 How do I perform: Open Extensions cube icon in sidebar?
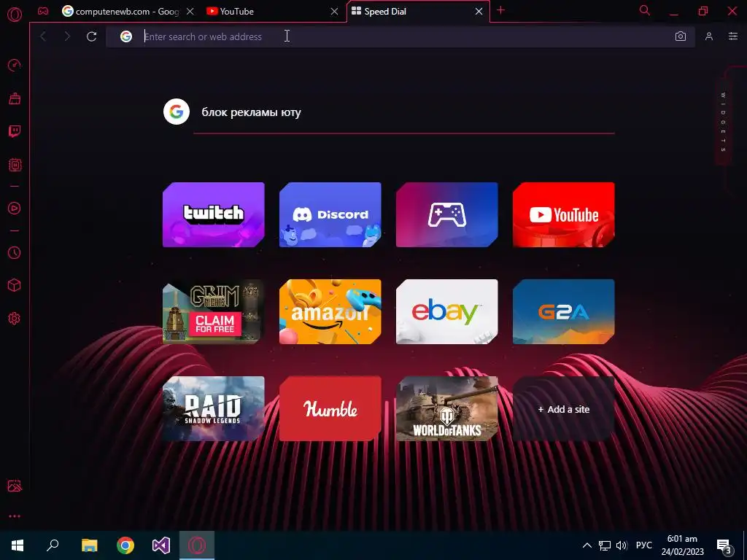15,285
